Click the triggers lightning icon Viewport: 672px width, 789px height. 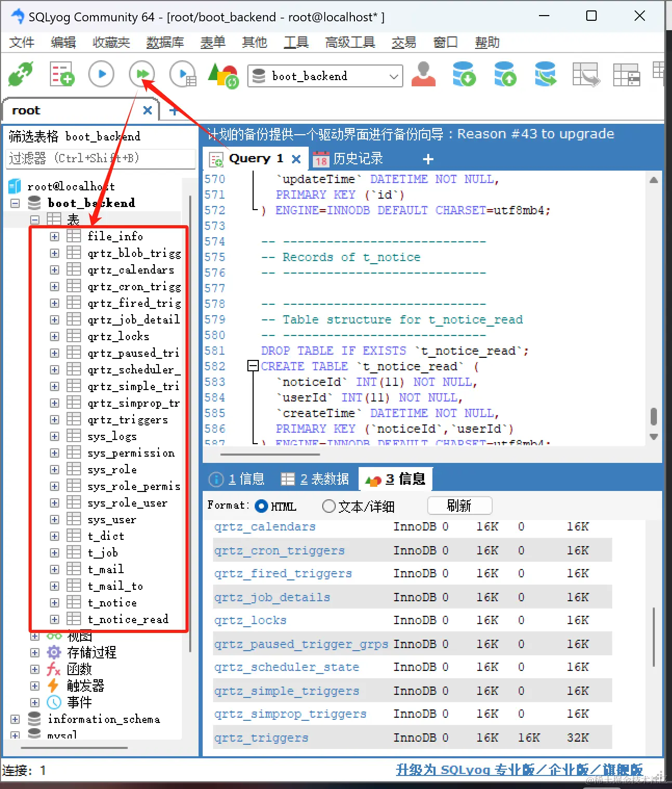[x=54, y=685]
